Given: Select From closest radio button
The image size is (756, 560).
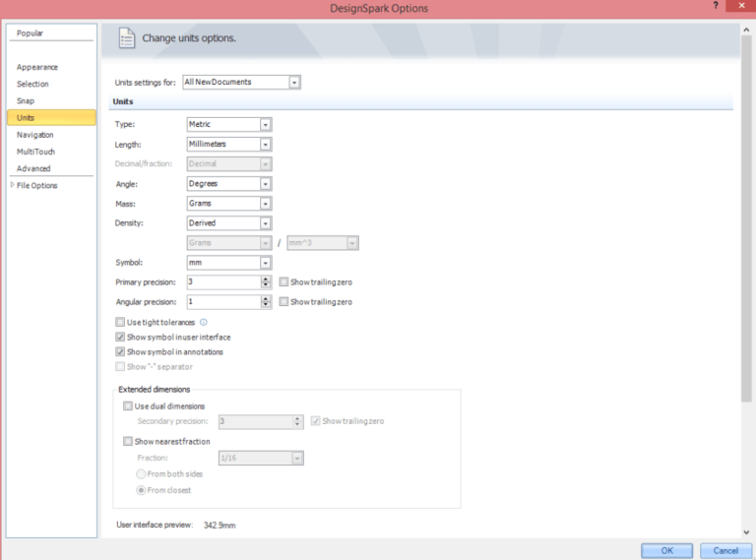Looking at the screenshot, I should (x=141, y=490).
